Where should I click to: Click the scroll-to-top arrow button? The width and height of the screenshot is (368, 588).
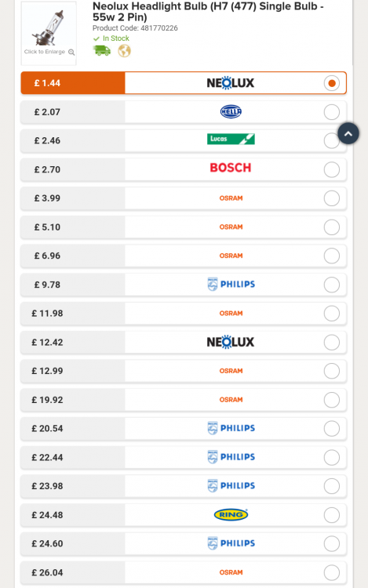(348, 133)
